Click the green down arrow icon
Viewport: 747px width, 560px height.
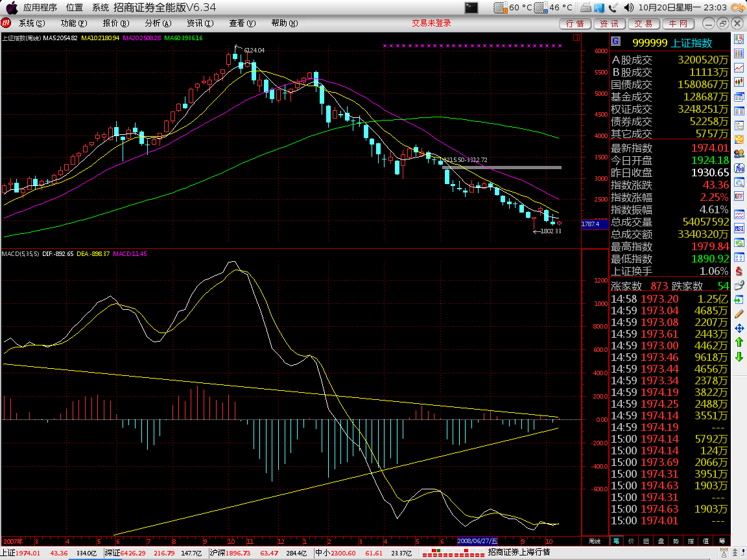pos(739,356)
